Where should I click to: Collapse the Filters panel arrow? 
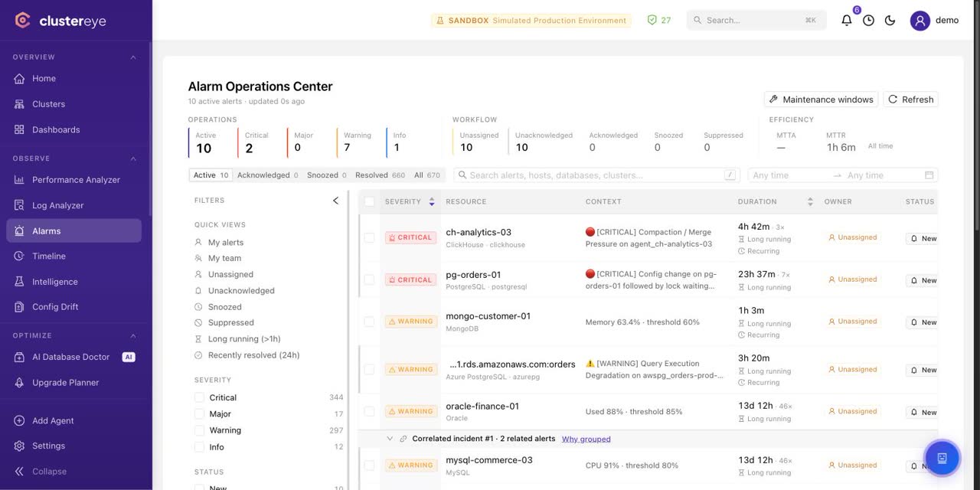[x=335, y=201]
